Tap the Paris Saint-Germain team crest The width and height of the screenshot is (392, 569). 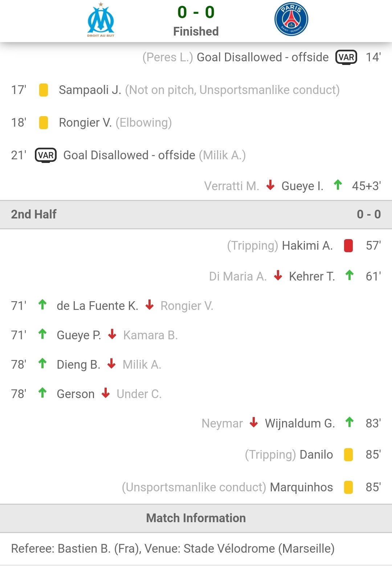coord(291,19)
